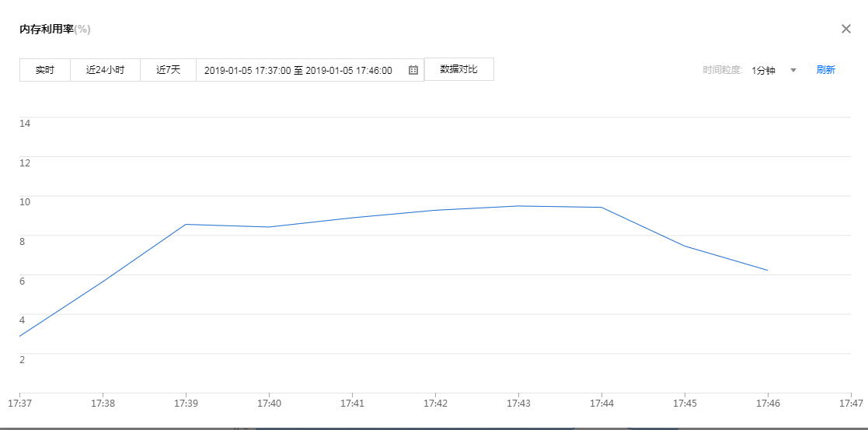The image size is (868, 430).
Task: Switch to the 实时 time range tab
Action: point(45,70)
